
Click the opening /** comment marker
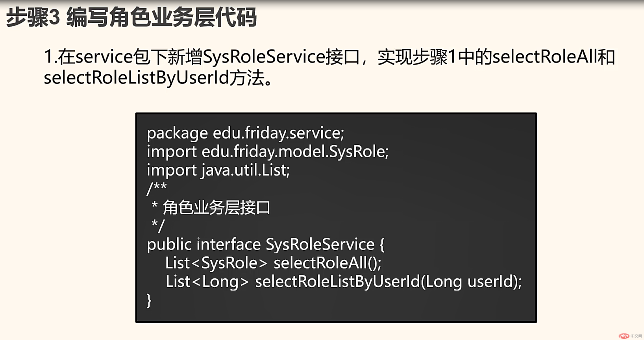(x=157, y=188)
